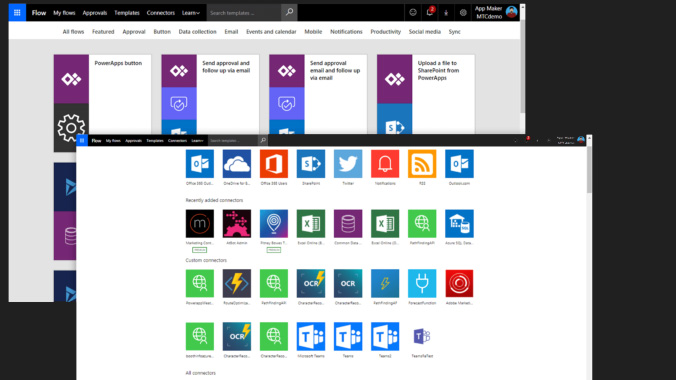
Task: Switch to the Approval category tab
Action: 134,31
